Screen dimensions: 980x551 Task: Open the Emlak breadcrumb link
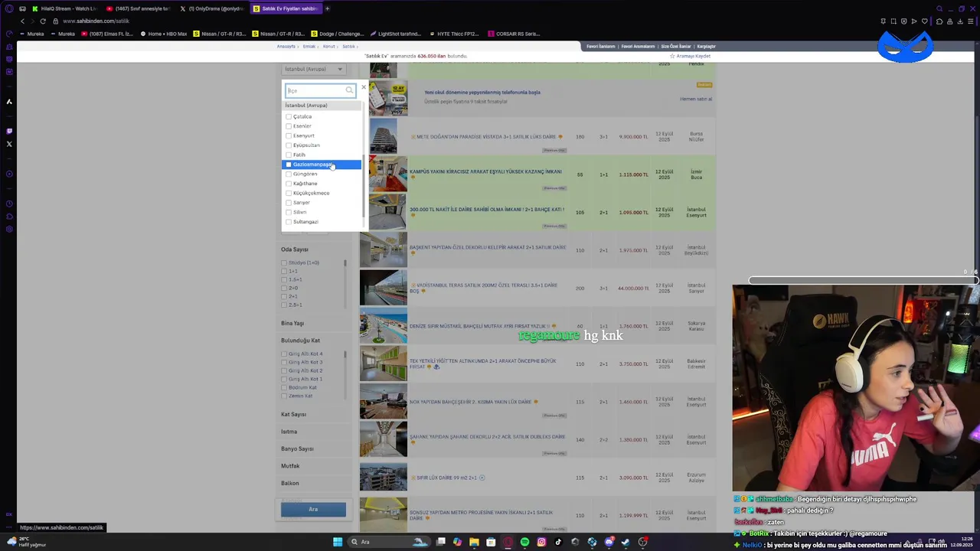pos(309,46)
